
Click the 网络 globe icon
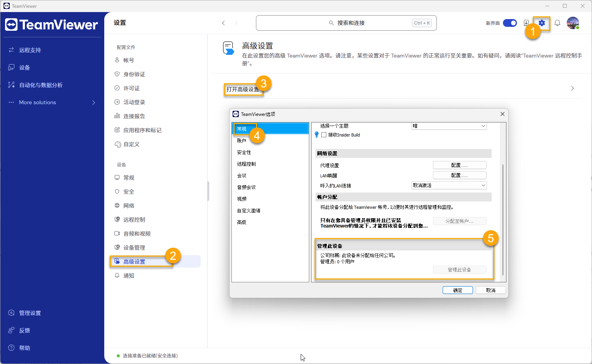coord(117,205)
